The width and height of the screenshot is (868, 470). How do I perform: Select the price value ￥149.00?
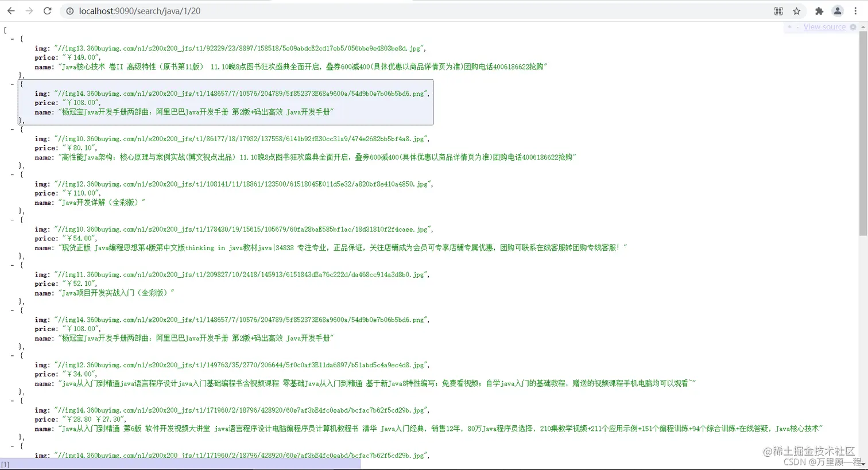pos(80,57)
